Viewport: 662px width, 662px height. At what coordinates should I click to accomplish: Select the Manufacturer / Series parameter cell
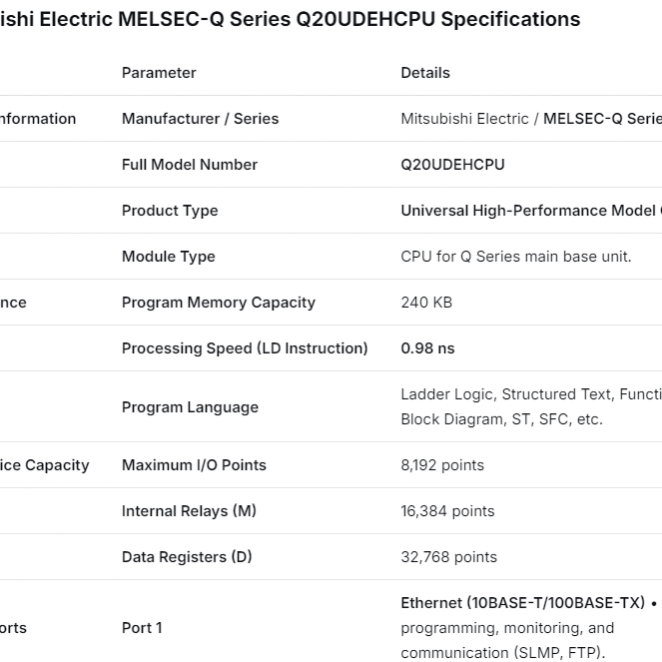(x=200, y=119)
